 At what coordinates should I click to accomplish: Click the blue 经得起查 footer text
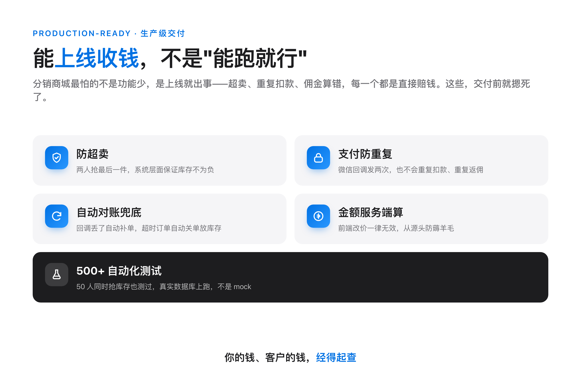coord(336,358)
